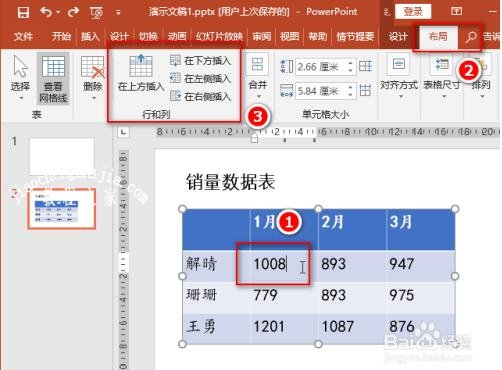Click the first-line indent marker on ruler
The width and height of the screenshot is (502, 370).
coord(254,133)
